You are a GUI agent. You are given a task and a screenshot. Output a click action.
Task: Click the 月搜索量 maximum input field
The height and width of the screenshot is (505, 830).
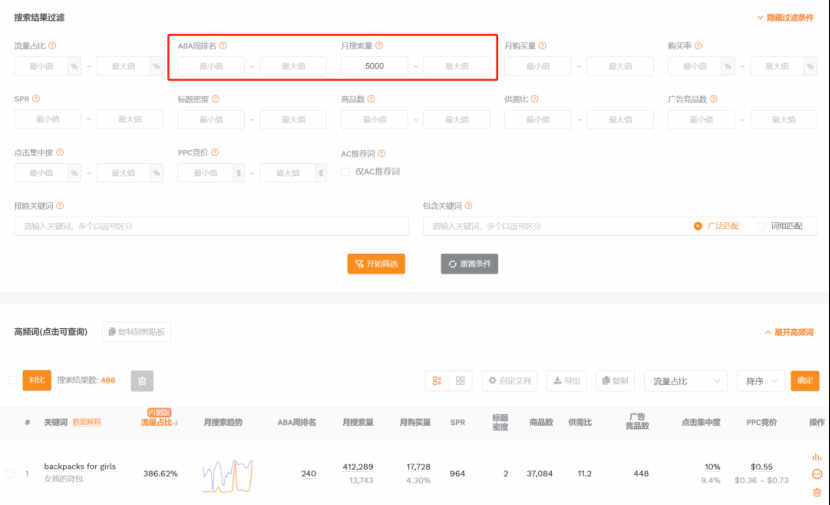[x=457, y=66]
